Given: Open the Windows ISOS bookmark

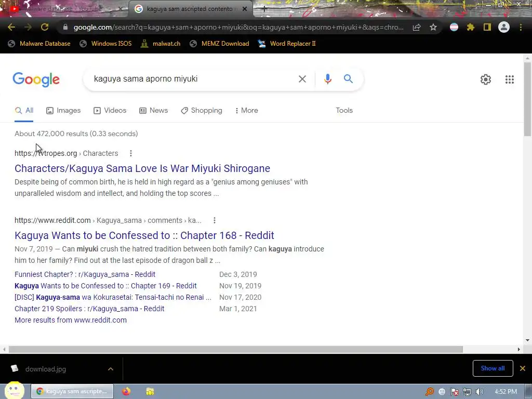Looking at the screenshot, I should [x=105, y=44].
